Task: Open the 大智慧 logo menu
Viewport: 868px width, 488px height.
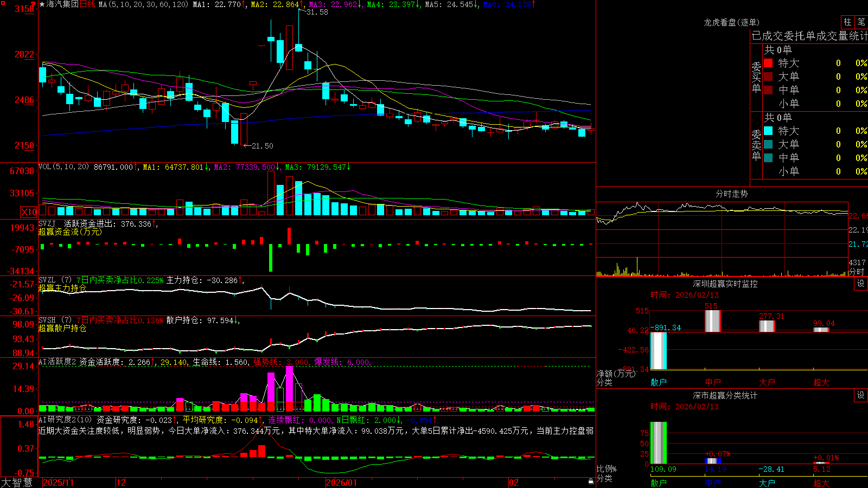Action: (x=17, y=482)
